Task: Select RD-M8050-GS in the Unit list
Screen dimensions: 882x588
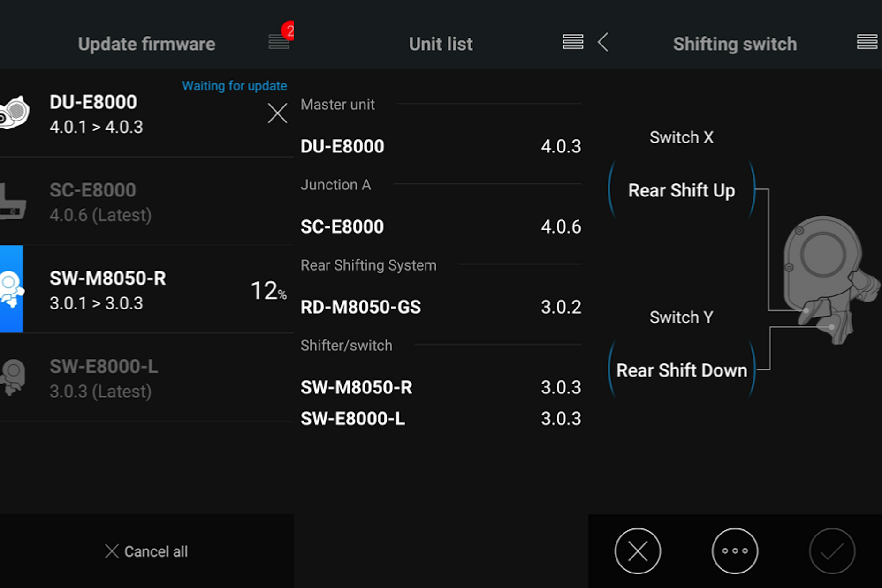Action: [x=441, y=307]
